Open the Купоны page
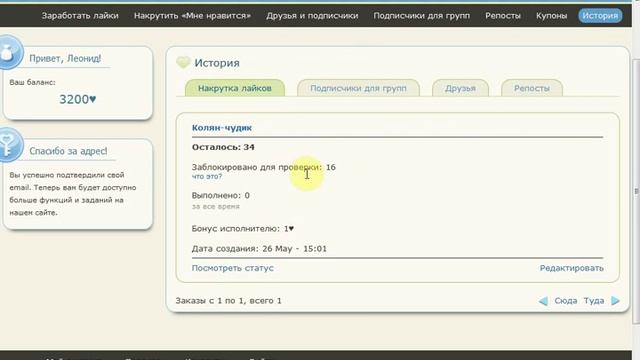The height and width of the screenshot is (360, 640). (x=551, y=16)
